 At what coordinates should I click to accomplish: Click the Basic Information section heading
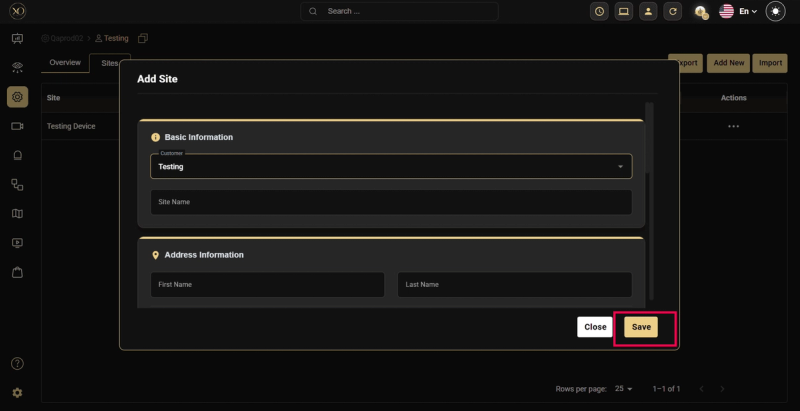click(x=198, y=137)
